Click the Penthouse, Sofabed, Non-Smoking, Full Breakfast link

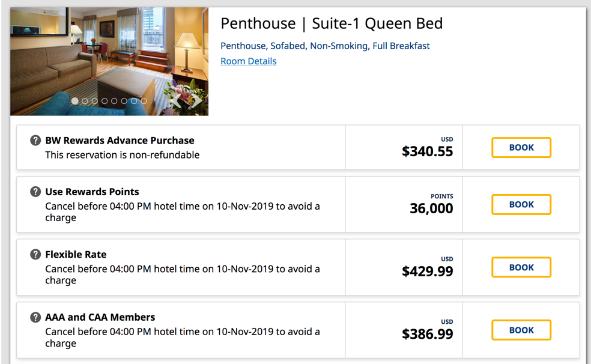tap(324, 46)
